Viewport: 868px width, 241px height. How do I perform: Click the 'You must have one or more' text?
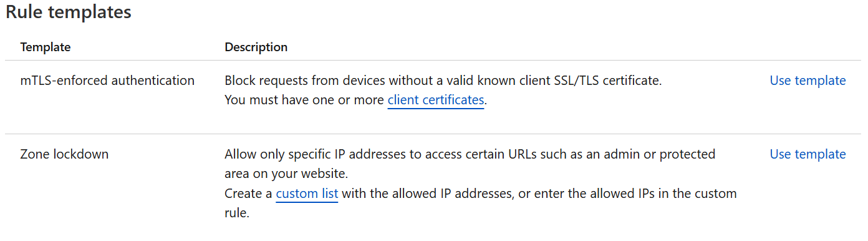click(x=304, y=100)
